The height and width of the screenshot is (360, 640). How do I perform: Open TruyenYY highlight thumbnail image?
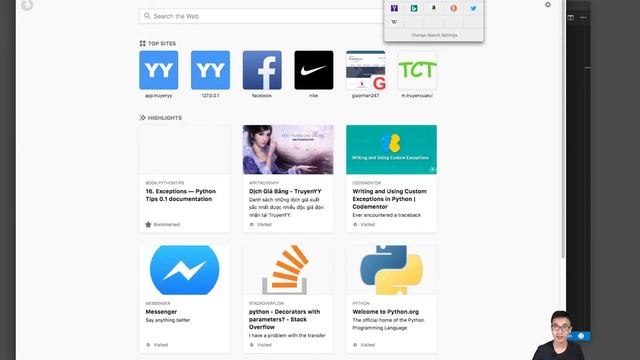click(288, 149)
